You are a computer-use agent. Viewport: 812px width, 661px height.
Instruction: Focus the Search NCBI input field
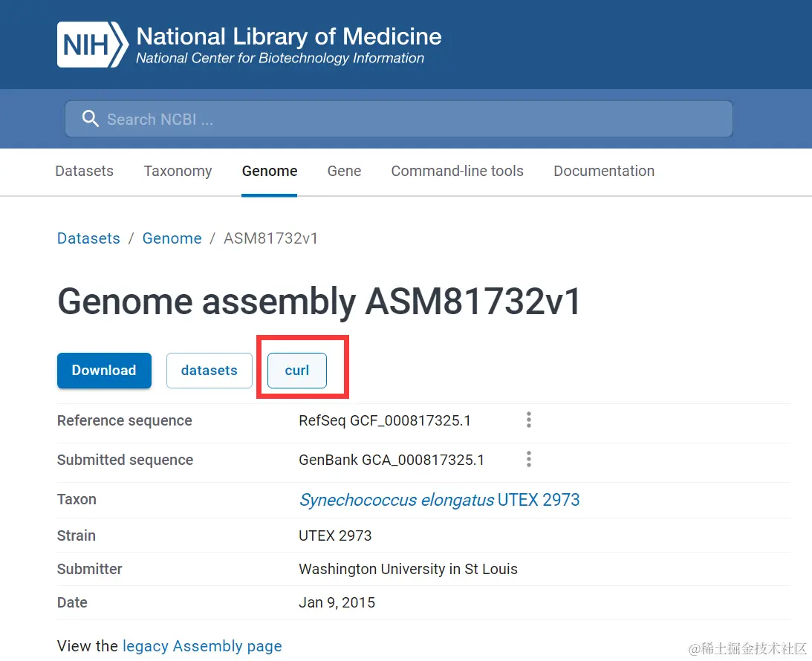click(409, 119)
